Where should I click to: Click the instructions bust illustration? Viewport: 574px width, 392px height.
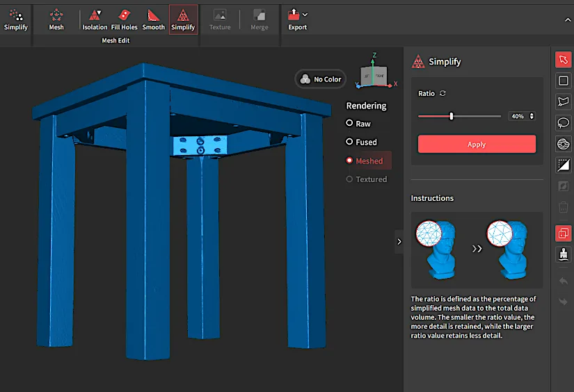(477, 250)
